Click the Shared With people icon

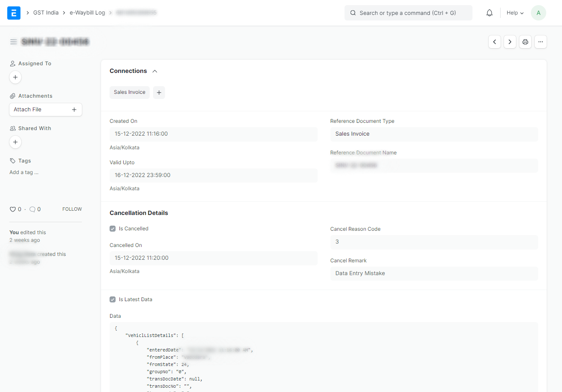[x=13, y=128]
